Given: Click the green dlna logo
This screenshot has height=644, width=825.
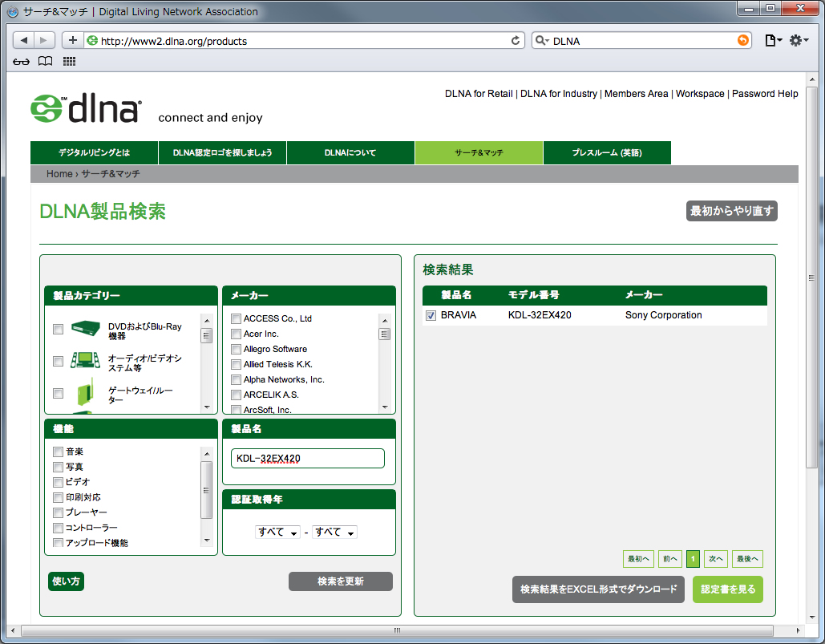Looking at the screenshot, I should tap(87, 108).
